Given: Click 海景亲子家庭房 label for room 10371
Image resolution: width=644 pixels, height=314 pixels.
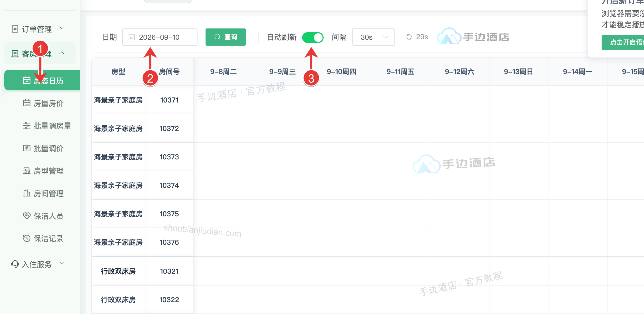Looking at the screenshot, I should pos(118,100).
